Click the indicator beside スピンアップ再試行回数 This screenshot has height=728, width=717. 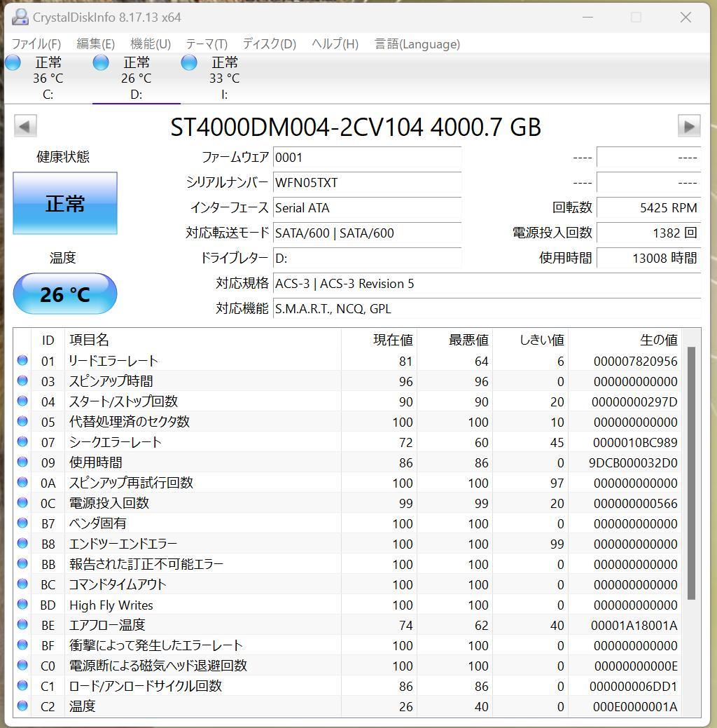(22, 482)
